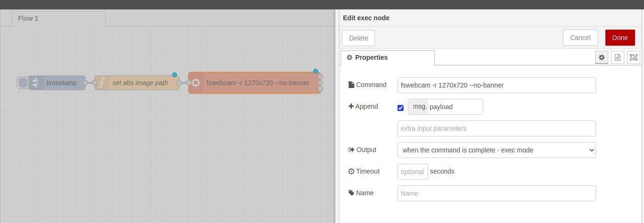Switch to the Flow 1 tab
This screenshot has width=644, height=223.
59,18
